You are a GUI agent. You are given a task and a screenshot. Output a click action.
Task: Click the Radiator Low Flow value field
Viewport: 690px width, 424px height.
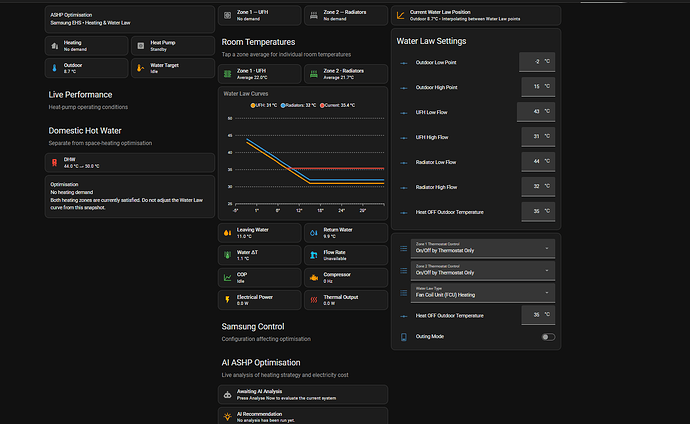point(538,162)
